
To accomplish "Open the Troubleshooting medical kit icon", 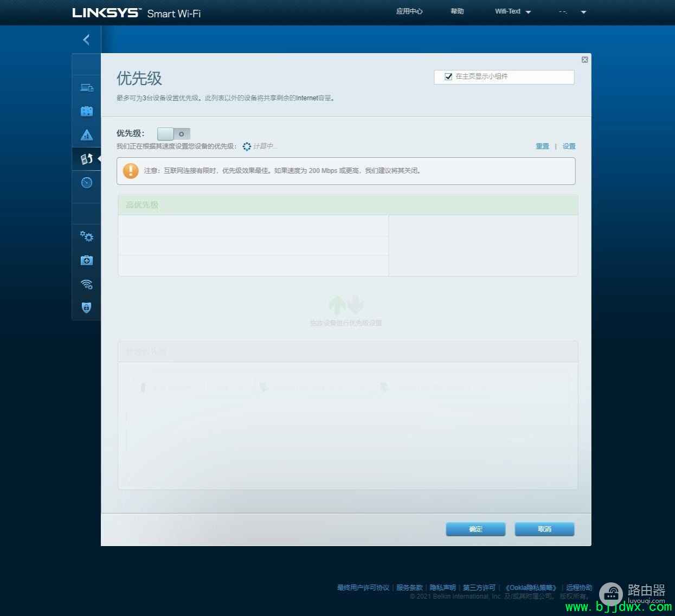I will point(87,260).
